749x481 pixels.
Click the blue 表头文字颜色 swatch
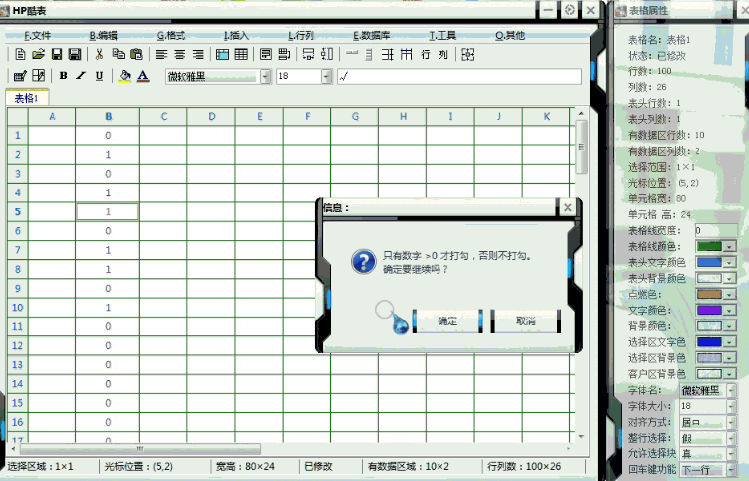point(709,263)
